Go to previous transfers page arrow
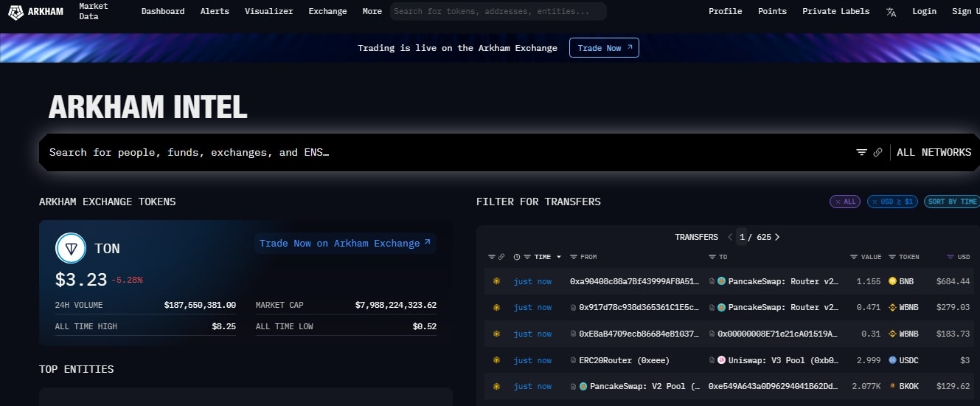This screenshot has width=980, height=406. 730,237
